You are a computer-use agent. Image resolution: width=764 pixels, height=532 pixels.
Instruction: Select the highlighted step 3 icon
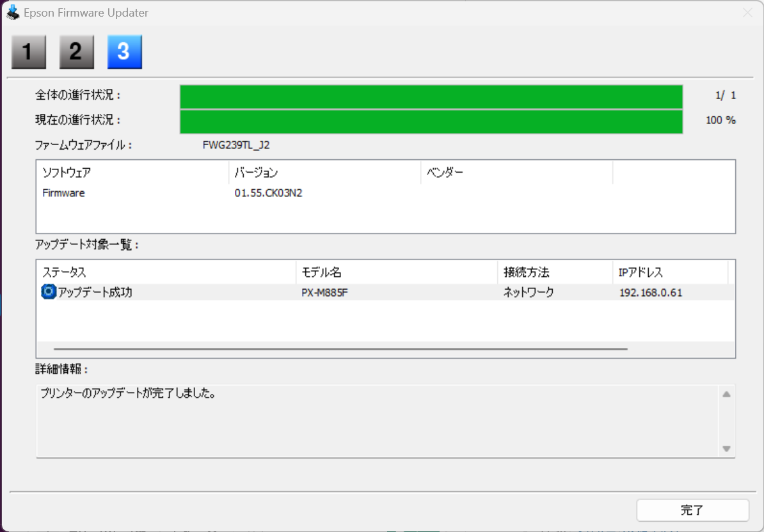pyautogui.click(x=125, y=52)
